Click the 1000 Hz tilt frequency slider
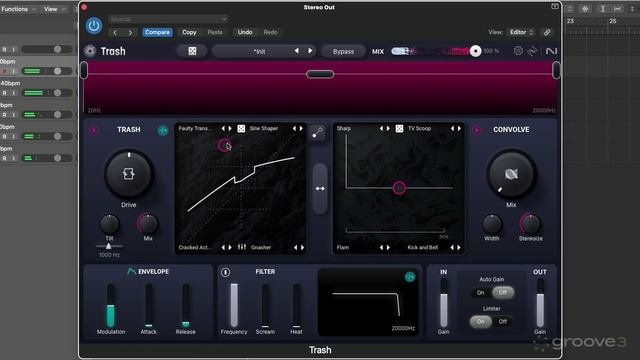 click(109, 246)
